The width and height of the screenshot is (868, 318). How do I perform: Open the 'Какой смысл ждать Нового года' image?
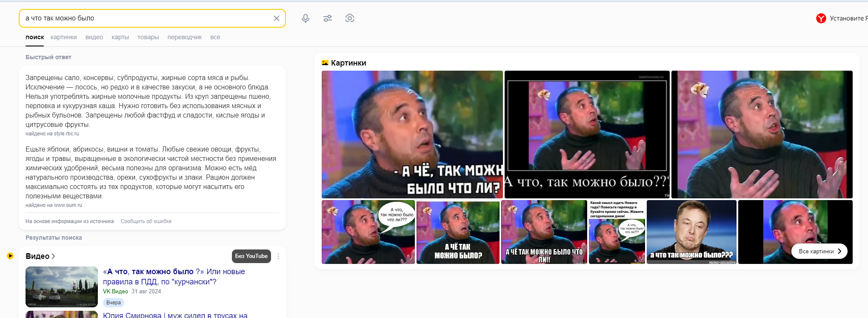(x=617, y=232)
